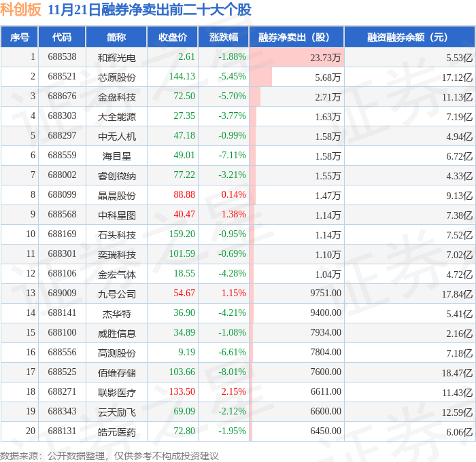Click closing price 159.20
The width and height of the screenshot is (476, 462).
(x=182, y=234)
